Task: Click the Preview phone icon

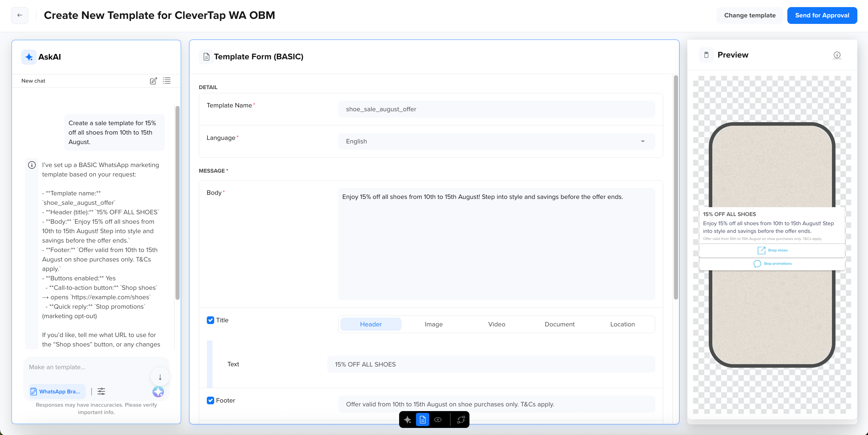Action: pyautogui.click(x=706, y=55)
